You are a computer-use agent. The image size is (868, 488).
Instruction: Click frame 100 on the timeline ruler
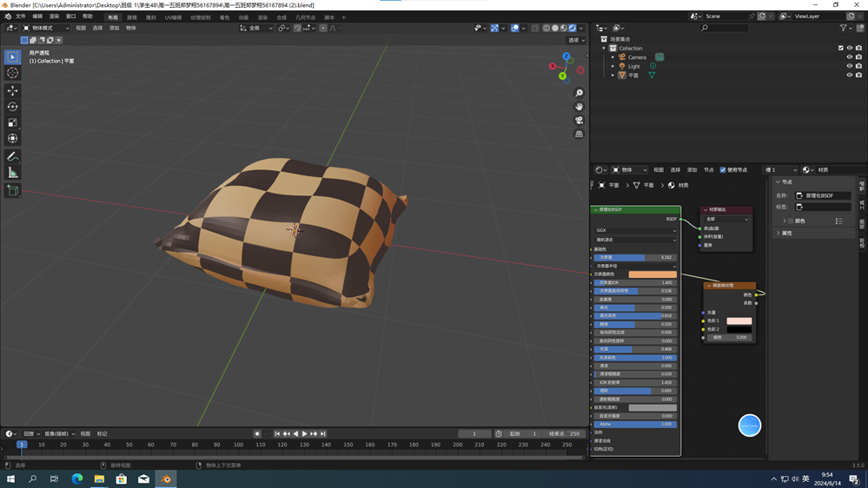238,445
